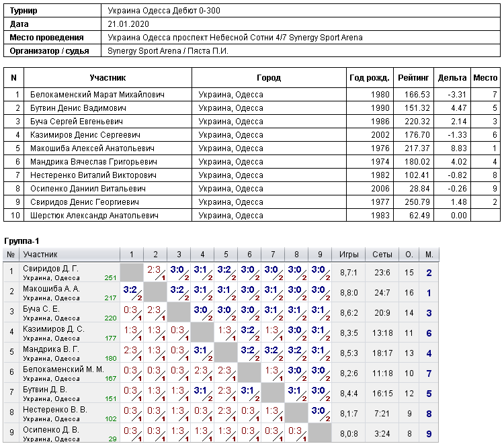
Task: Select tournament name 'Украина Одесса Дебют 0-300'
Action: 164,11
